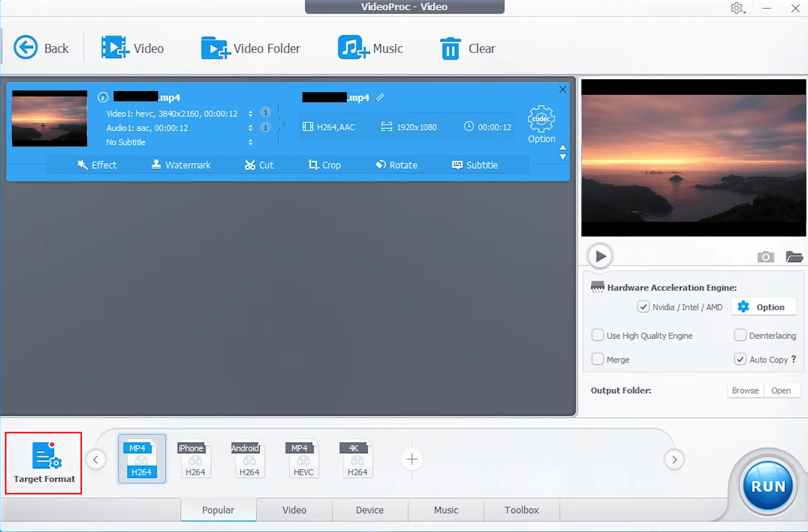The image size is (808, 532).
Task: Open Target Format settings
Action: click(x=44, y=463)
